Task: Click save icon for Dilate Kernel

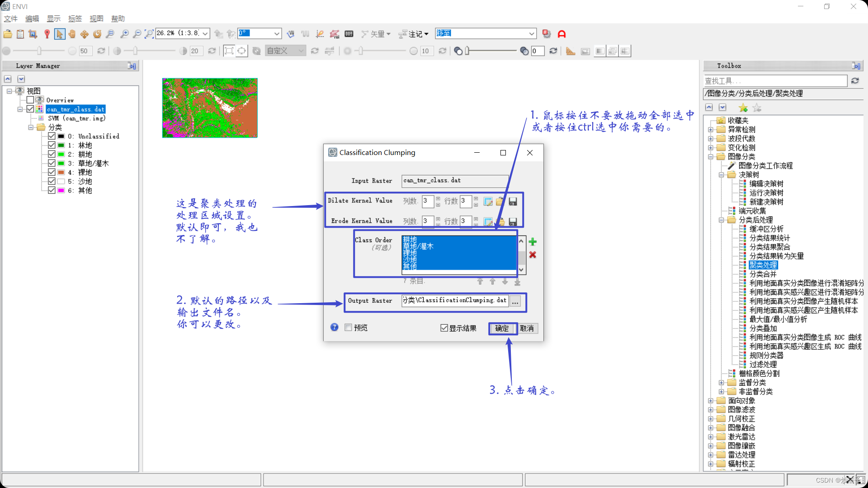Action: coord(513,202)
